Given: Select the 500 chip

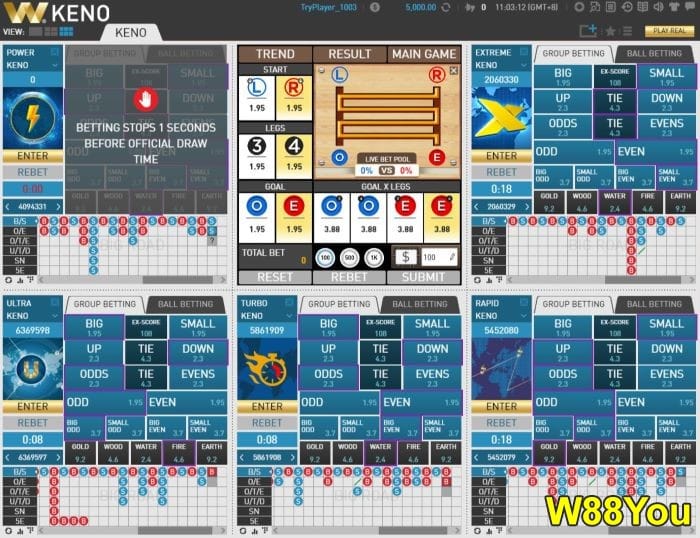Looking at the screenshot, I should click(x=350, y=258).
